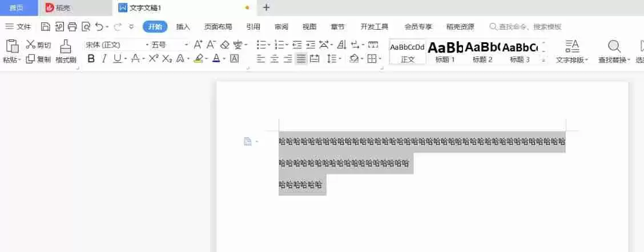
Task: Align paragraph left
Action: pyautogui.click(x=261, y=59)
